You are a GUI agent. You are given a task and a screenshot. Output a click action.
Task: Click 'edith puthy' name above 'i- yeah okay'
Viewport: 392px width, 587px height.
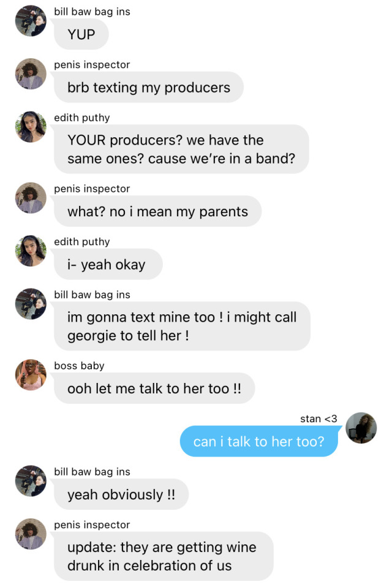(82, 242)
